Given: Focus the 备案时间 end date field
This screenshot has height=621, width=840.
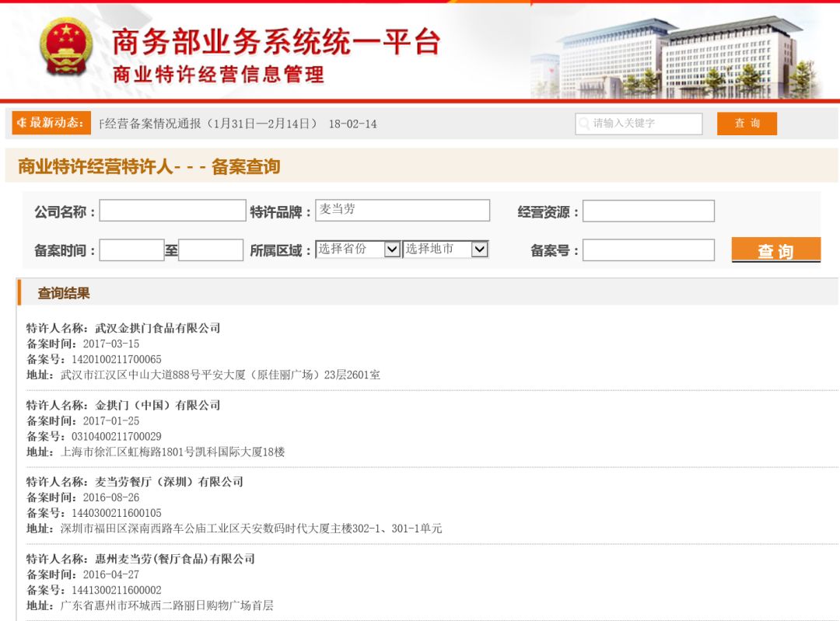Looking at the screenshot, I should point(211,250).
